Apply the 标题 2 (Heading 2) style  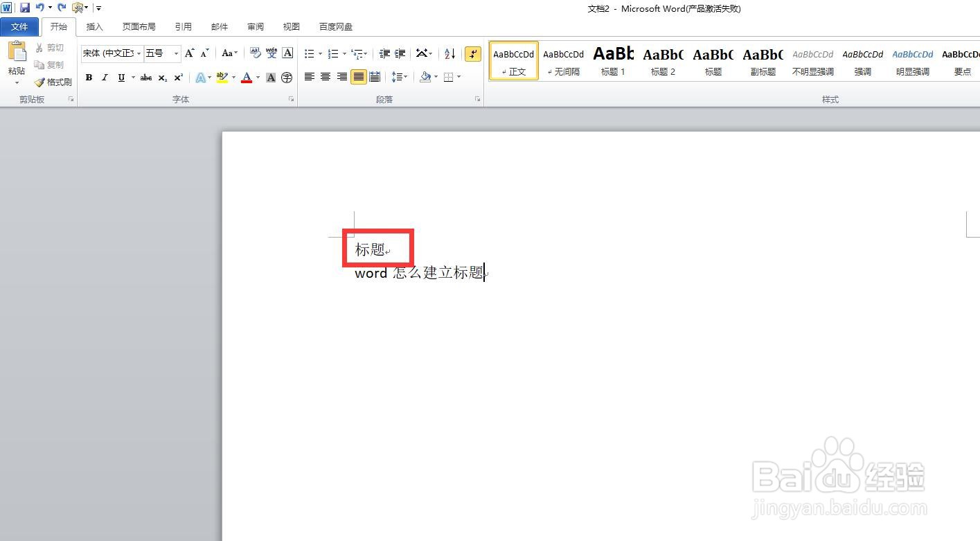[x=663, y=61]
